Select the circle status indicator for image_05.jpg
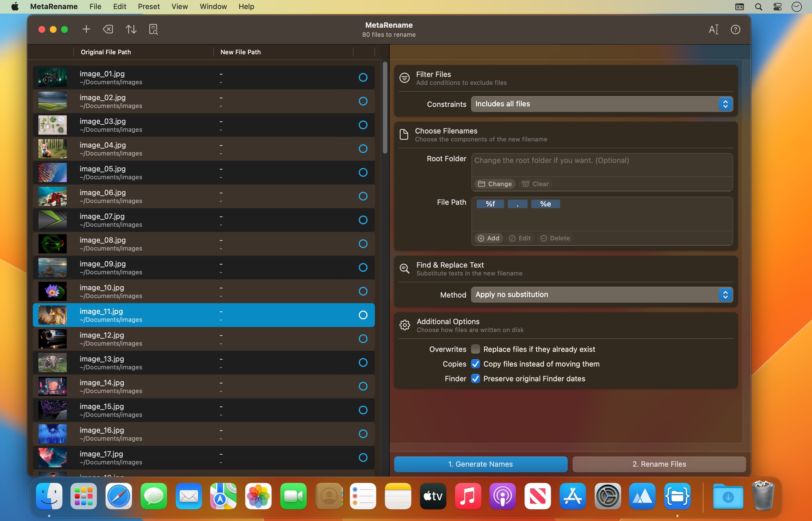Screen dimensions: 812x521 tap(363, 173)
